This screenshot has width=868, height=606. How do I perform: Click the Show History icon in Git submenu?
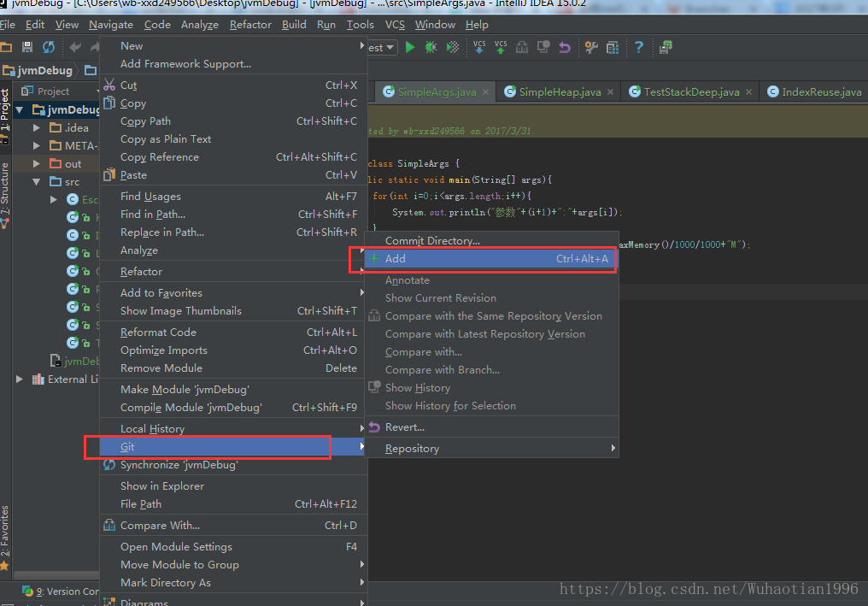pyautogui.click(x=375, y=387)
